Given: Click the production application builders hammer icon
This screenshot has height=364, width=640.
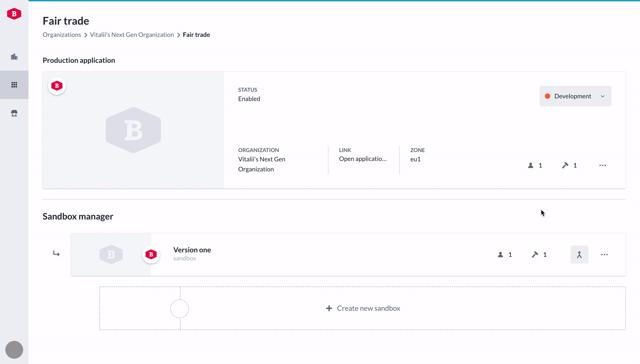Looking at the screenshot, I should [565, 165].
